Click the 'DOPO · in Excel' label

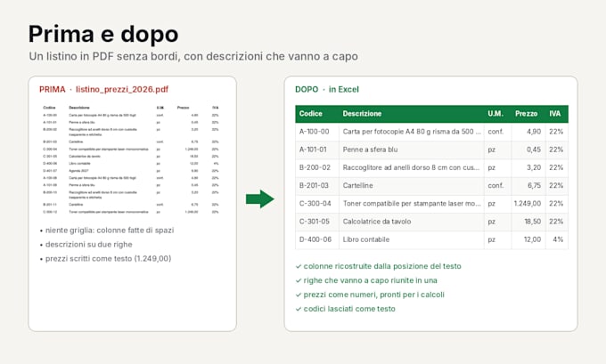click(x=327, y=89)
